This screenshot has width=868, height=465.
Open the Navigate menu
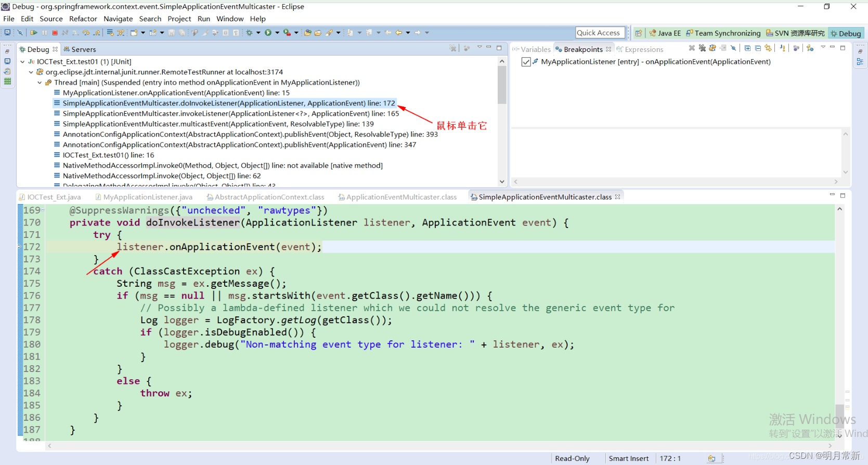[118, 19]
